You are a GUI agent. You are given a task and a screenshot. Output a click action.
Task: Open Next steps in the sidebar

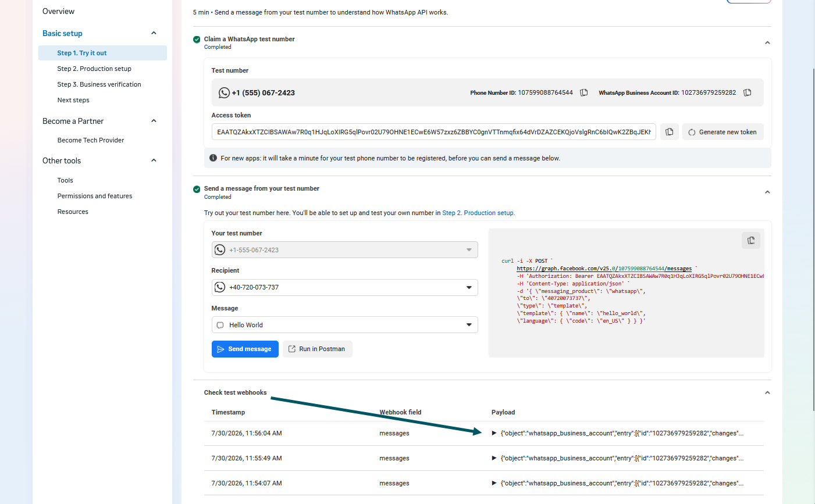[x=73, y=100]
